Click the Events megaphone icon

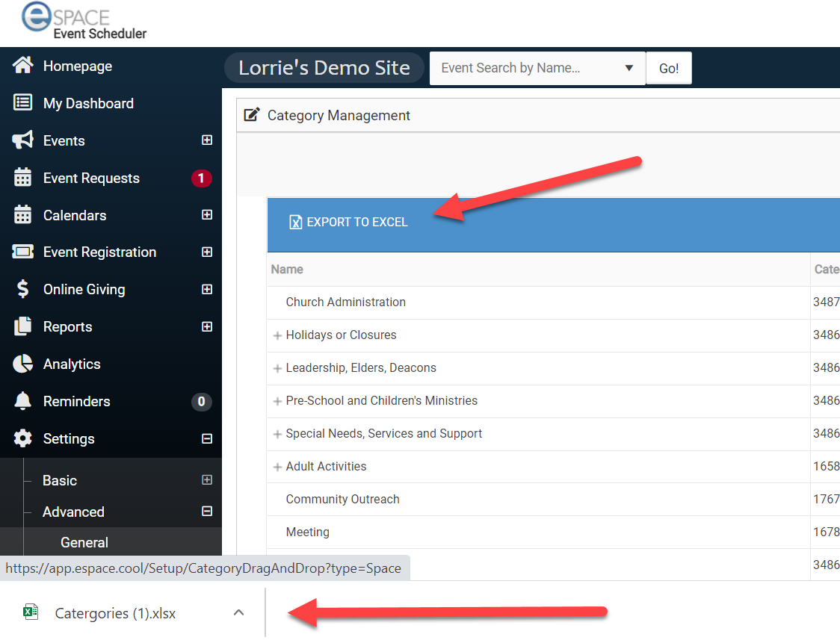coord(23,140)
